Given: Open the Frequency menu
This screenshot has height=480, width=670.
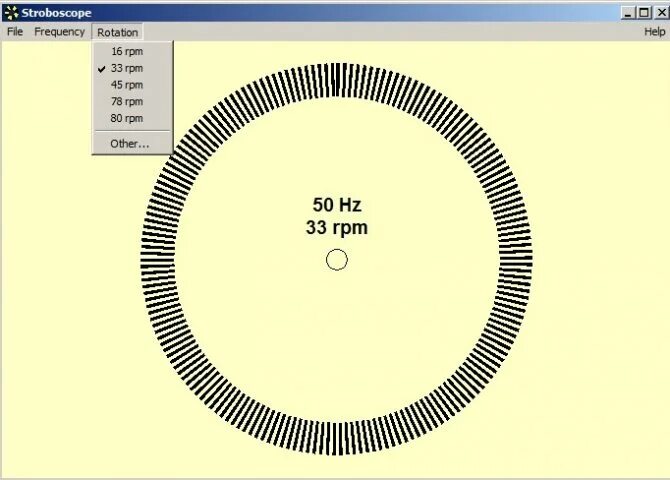Looking at the screenshot, I should (59, 32).
